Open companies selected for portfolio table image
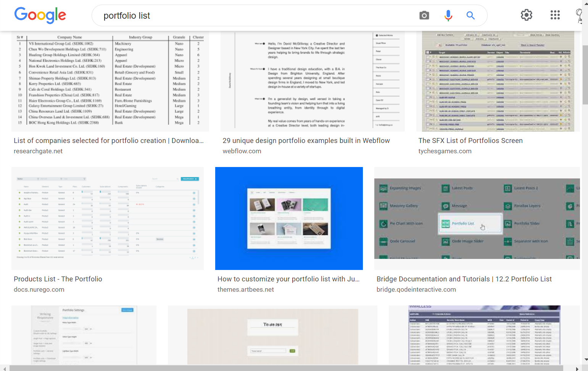The width and height of the screenshot is (588, 371). coord(110,81)
